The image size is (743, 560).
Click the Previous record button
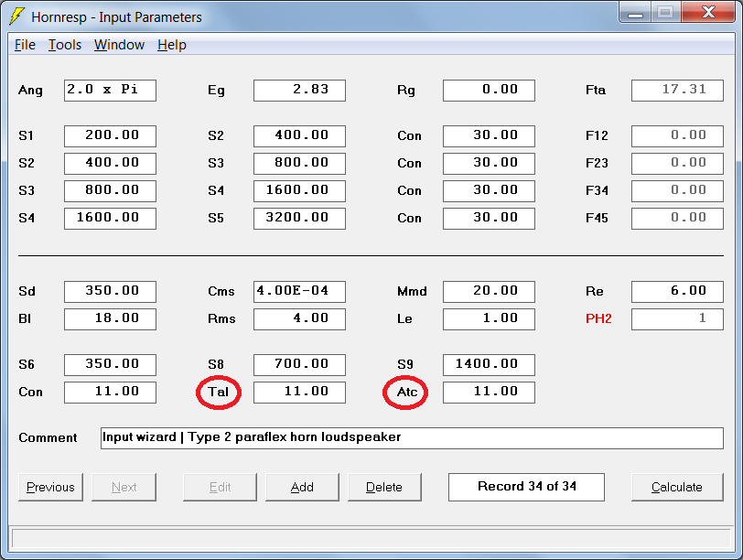50,487
